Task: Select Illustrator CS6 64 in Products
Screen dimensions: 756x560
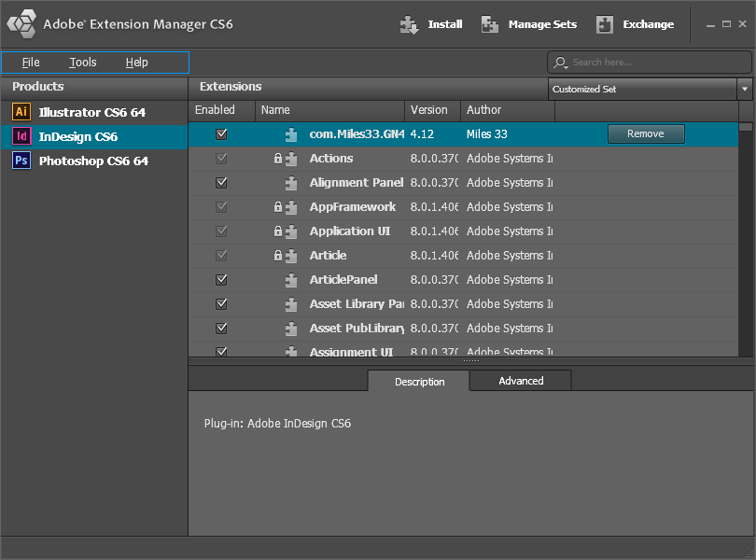Action: [94, 112]
